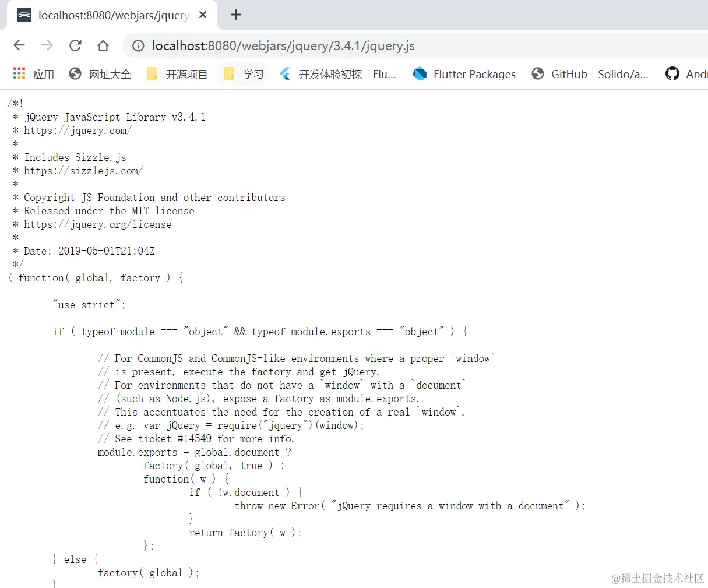This screenshot has width=708, height=588.
Task: Open the browser home page
Action: tap(103, 45)
